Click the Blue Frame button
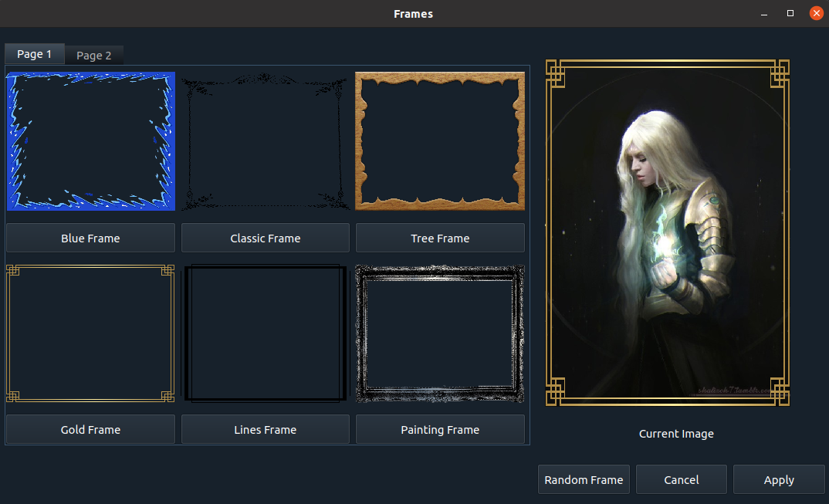Screen dimensions: 829x504 (90, 238)
